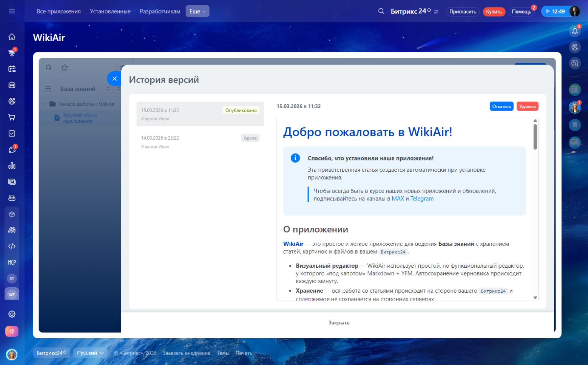Select the 14.03.2026 archived version

[x=200, y=142]
